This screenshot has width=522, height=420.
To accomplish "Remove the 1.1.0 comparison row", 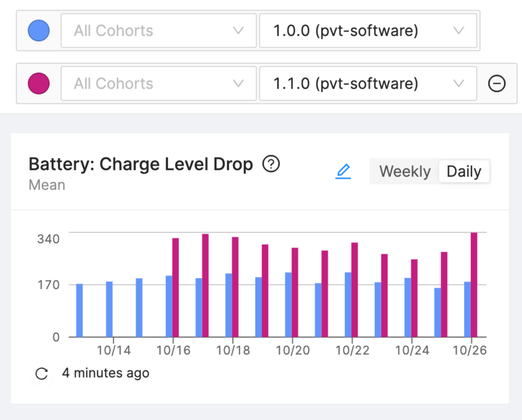I will (x=497, y=83).
